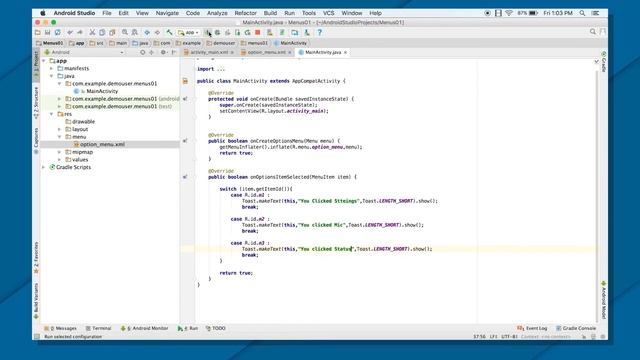Open Project panel gear settings icon

[x=163, y=52]
